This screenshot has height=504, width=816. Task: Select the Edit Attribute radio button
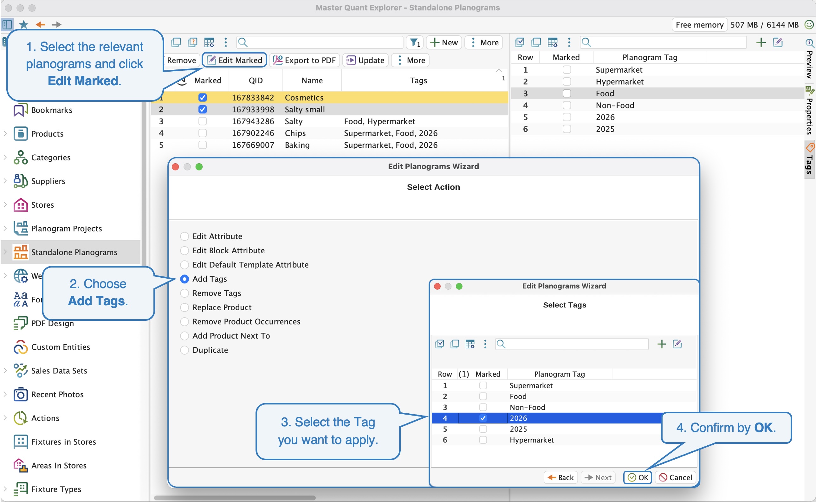[184, 236]
